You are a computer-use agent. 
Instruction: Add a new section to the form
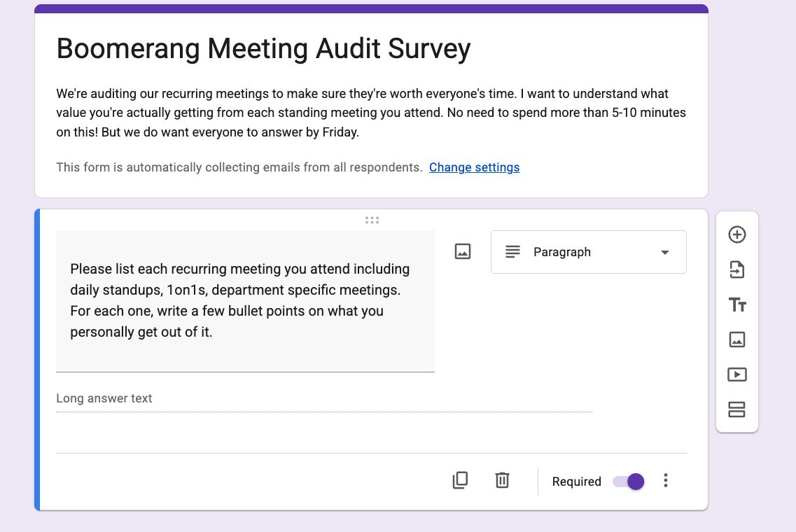736,409
